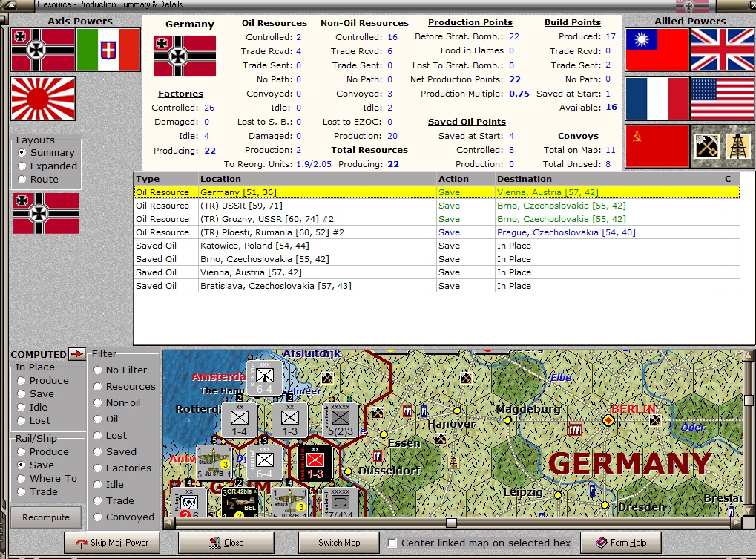Screen dimensions: 756x559
Task: Filter by Factories
Action: point(122,468)
